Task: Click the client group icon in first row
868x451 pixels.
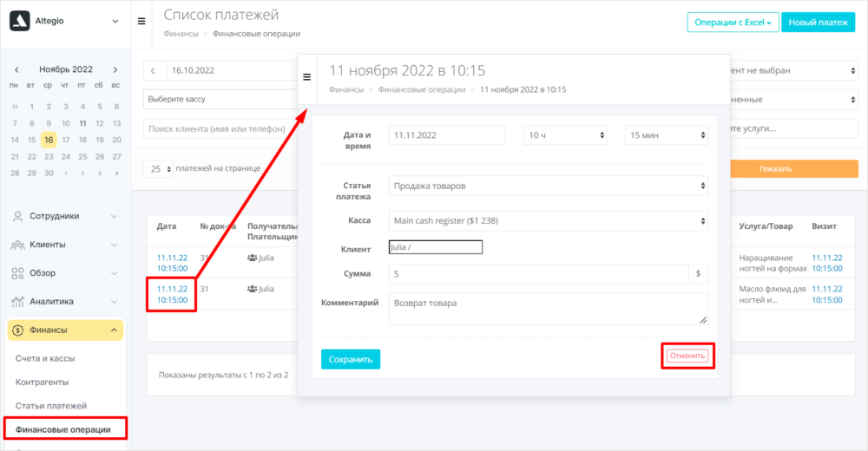Action: [252, 258]
